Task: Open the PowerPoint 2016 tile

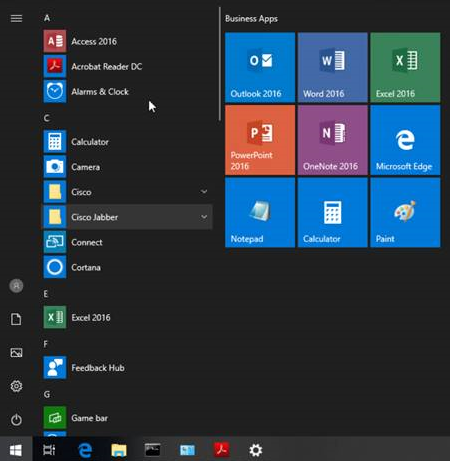Action: tap(260, 140)
